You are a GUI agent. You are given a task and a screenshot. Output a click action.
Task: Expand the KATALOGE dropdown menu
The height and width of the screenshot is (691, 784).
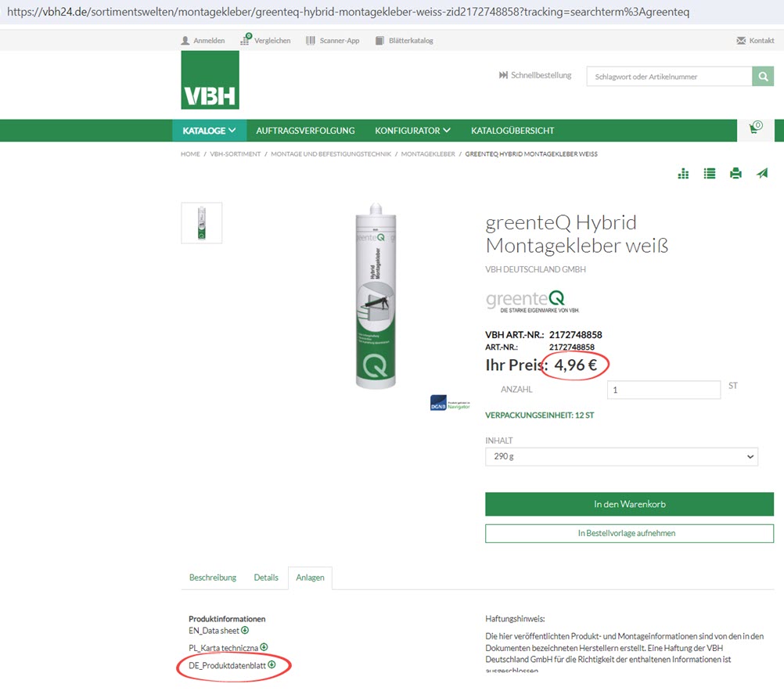click(209, 131)
